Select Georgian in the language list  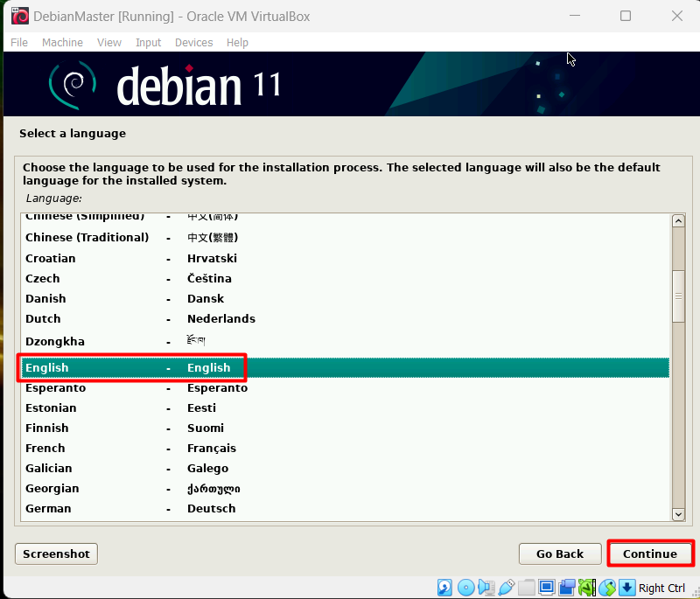coord(345,489)
